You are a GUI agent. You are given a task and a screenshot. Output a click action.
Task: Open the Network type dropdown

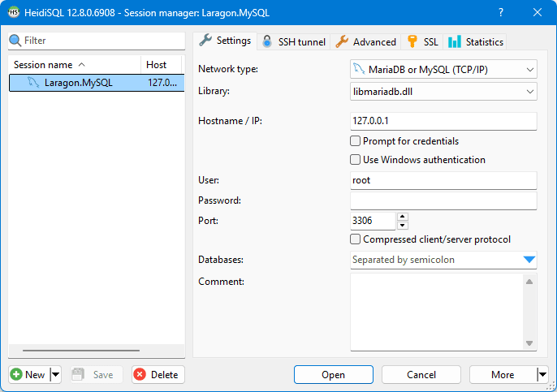529,70
